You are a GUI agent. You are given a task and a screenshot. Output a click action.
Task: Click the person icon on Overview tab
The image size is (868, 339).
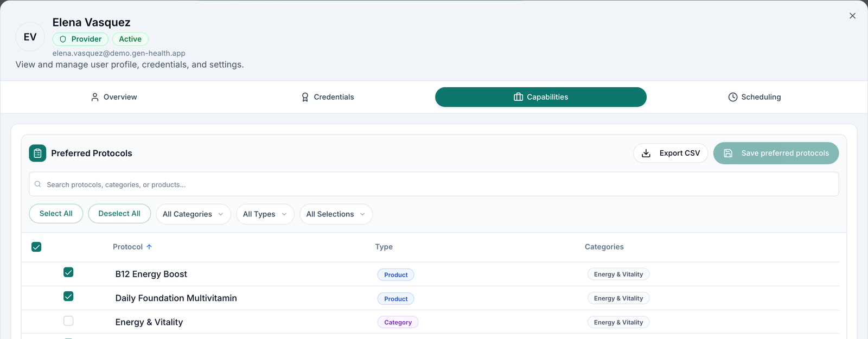coord(95,97)
